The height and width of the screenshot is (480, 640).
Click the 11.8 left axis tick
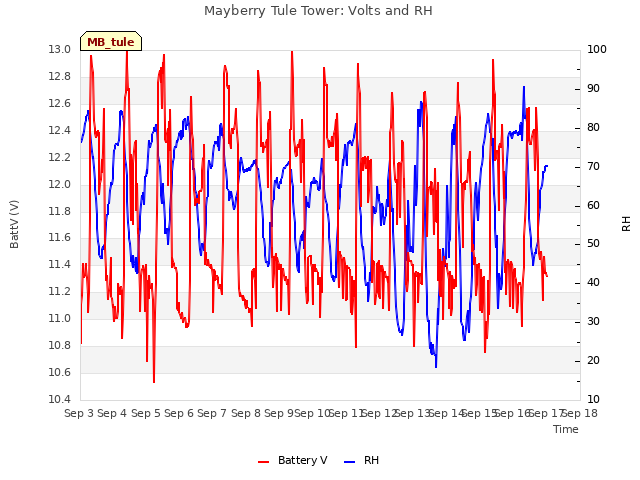click(x=59, y=211)
